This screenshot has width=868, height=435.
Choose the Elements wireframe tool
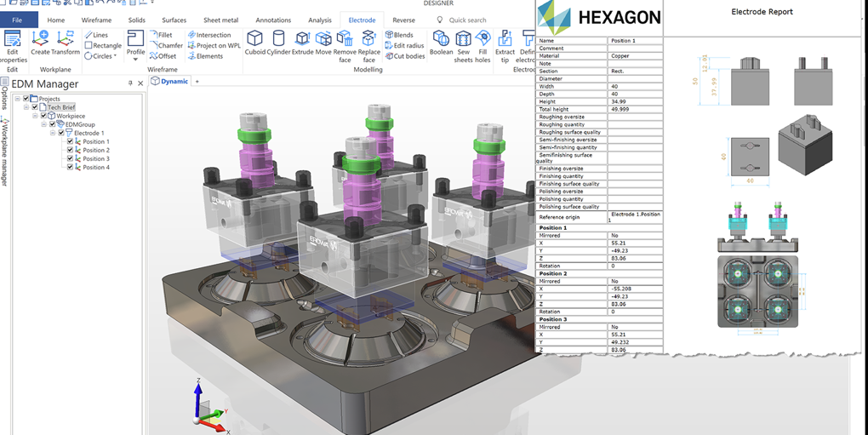click(205, 56)
